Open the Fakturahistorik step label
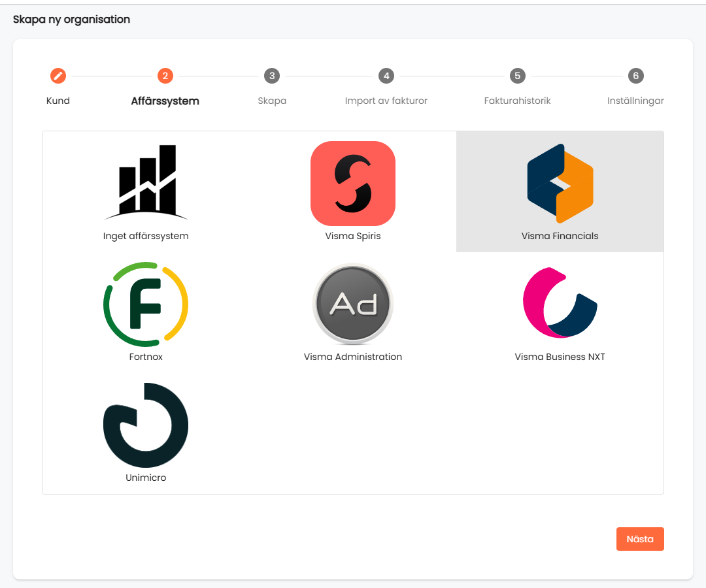Screen dimensions: 706x588 tap(517, 101)
